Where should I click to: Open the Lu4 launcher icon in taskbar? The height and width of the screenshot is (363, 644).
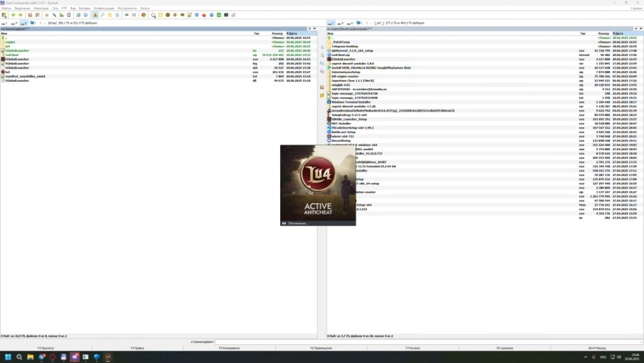click(x=108, y=357)
